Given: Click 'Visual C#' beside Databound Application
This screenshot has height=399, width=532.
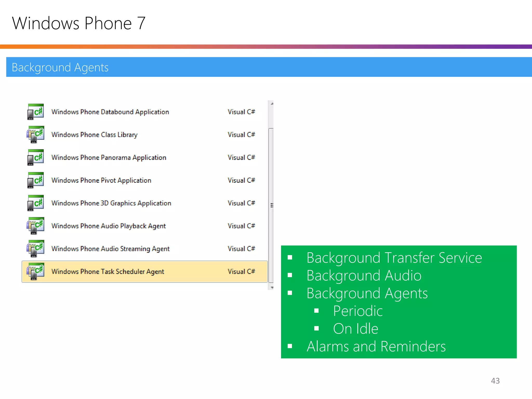Looking at the screenshot, I should click(241, 112).
